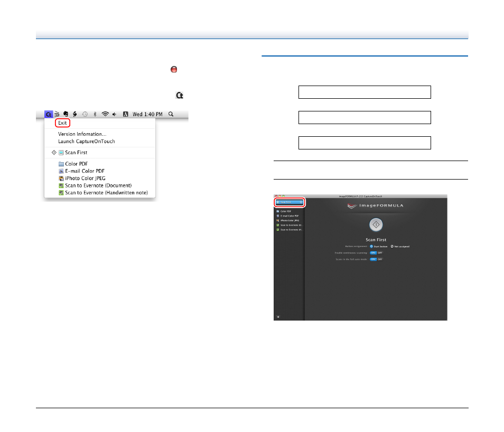This screenshot has height=432, width=504.
Task: Open the input source 'A' menu icon
Action: point(126,114)
